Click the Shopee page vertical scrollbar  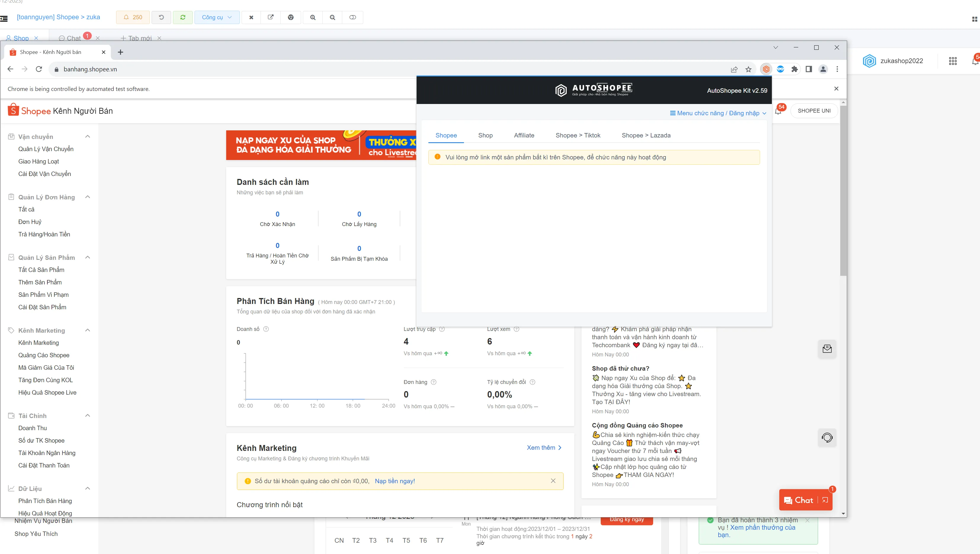click(x=843, y=190)
